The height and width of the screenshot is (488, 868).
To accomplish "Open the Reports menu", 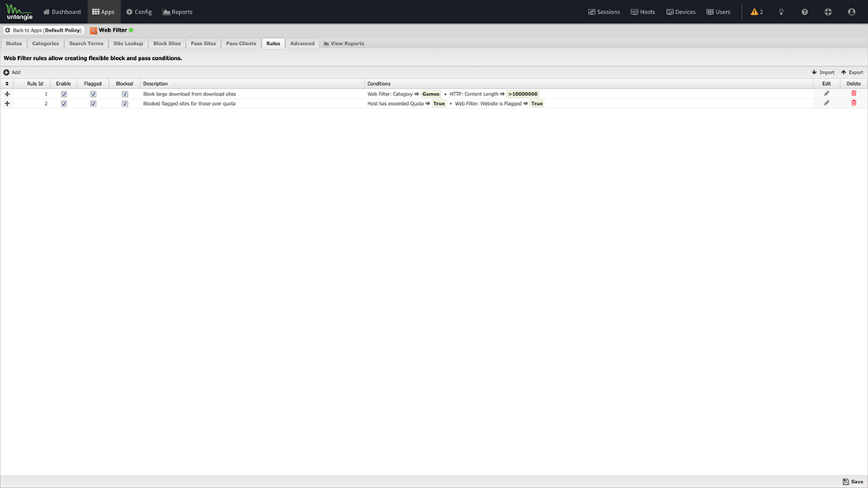I will [x=178, y=12].
